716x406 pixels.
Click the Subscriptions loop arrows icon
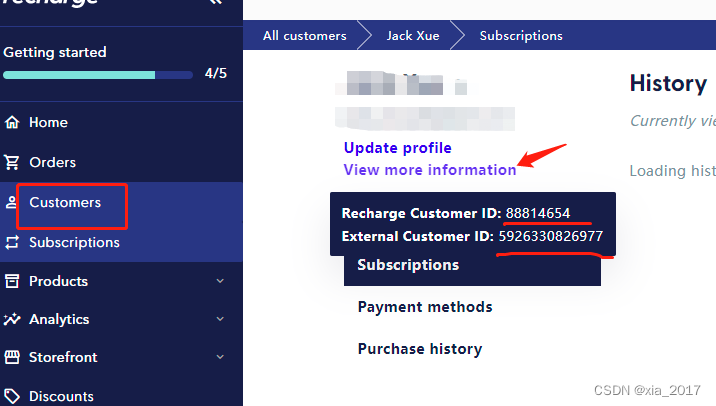pos(12,242)
